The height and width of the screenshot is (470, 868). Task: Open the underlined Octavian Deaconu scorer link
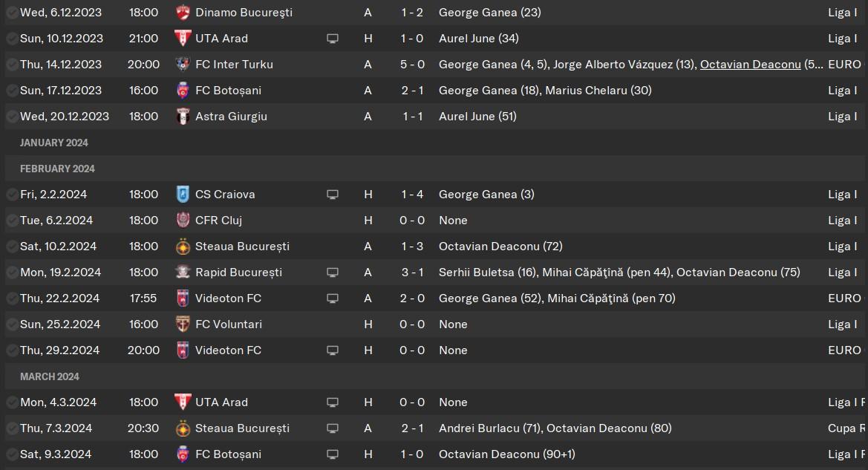point(750,64)
